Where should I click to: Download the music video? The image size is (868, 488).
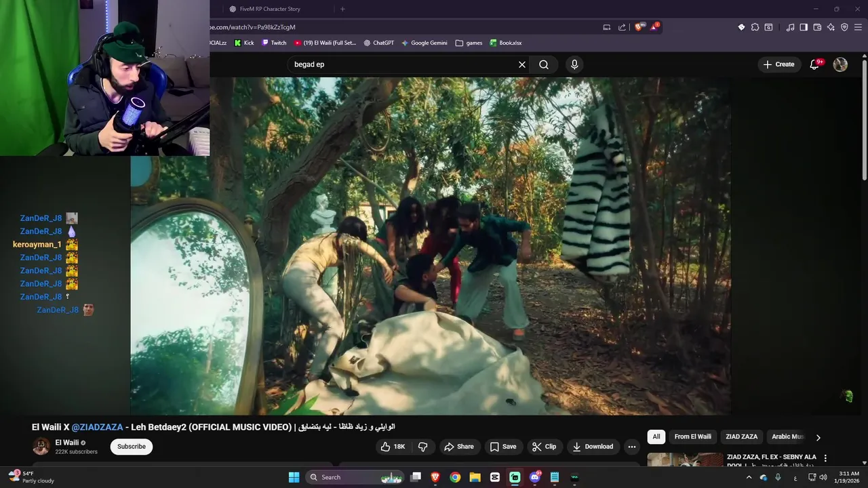click(x=593, y=447)
